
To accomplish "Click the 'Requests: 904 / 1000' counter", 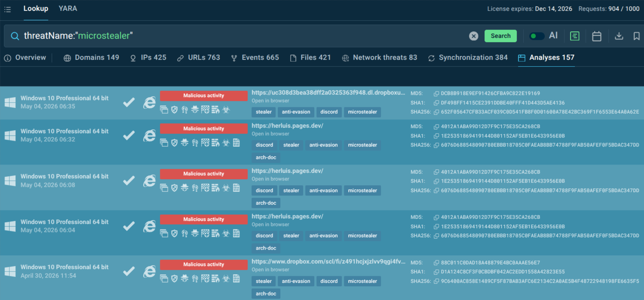I will 609,9.
